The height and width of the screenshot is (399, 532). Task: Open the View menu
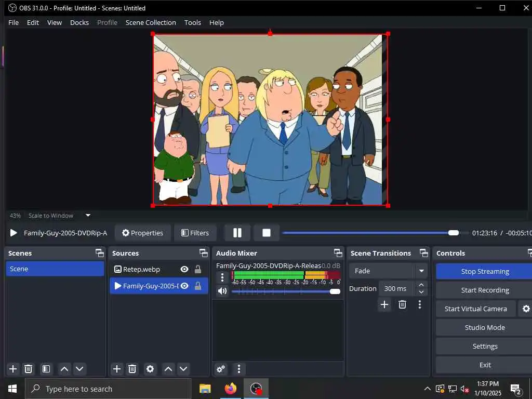click(x=54, y=22)
